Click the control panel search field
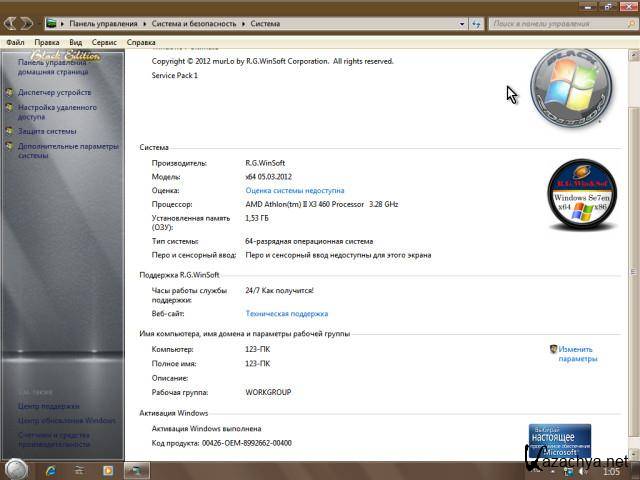Image resolution: width=640 pixels, height=480 pixels. click(560, 22)
